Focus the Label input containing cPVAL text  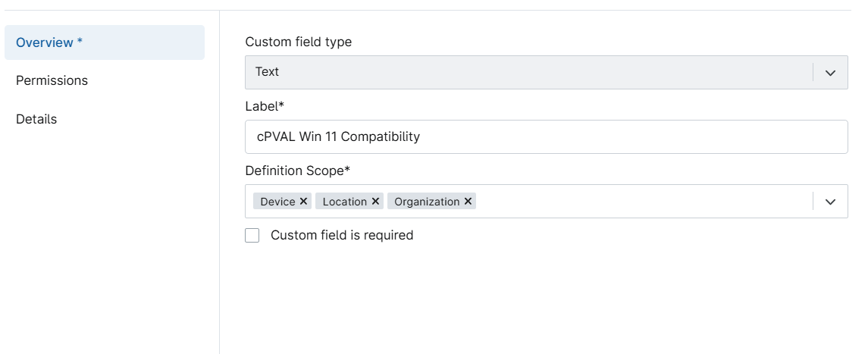pyautogui.click(x=547, y=136)
